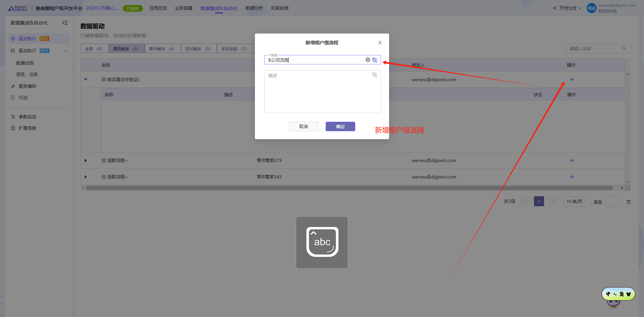Click the table scrollbar's right arrow

tap(622, 188)
